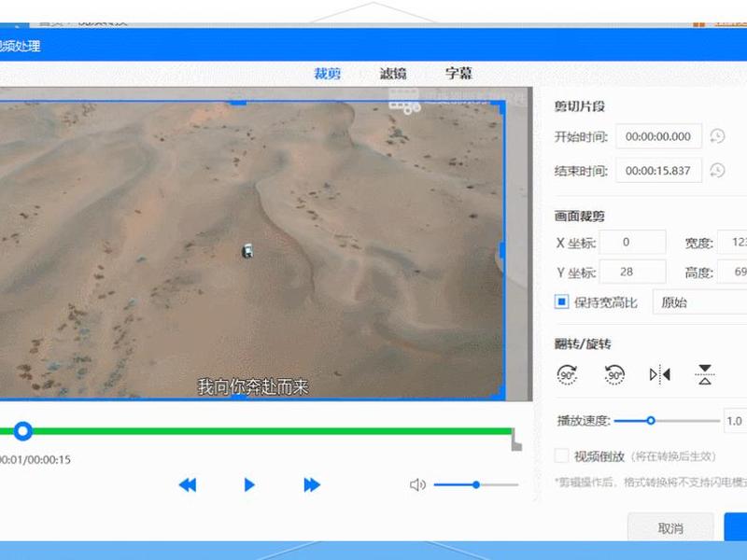The width and height of the screenshot is (747, 560).
Task: Adjust the volume slider
Action: (x=476, y=484)
